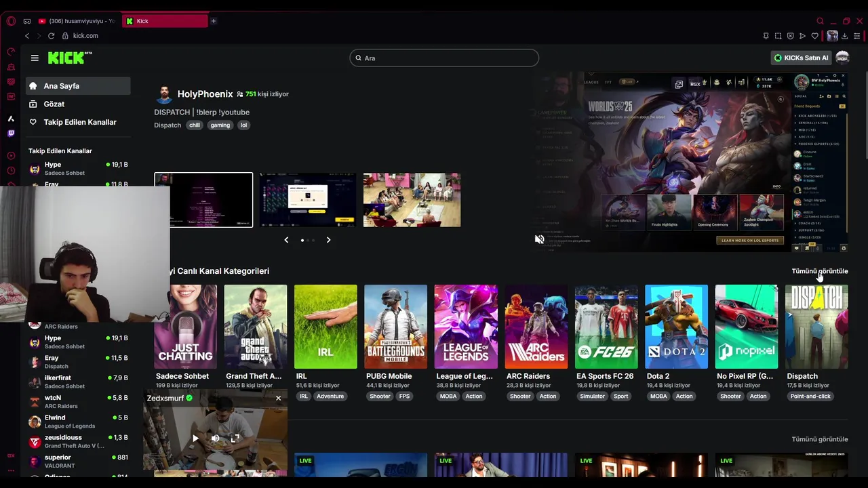Click the Adventure tag under IRL

(x=330, y=396)
